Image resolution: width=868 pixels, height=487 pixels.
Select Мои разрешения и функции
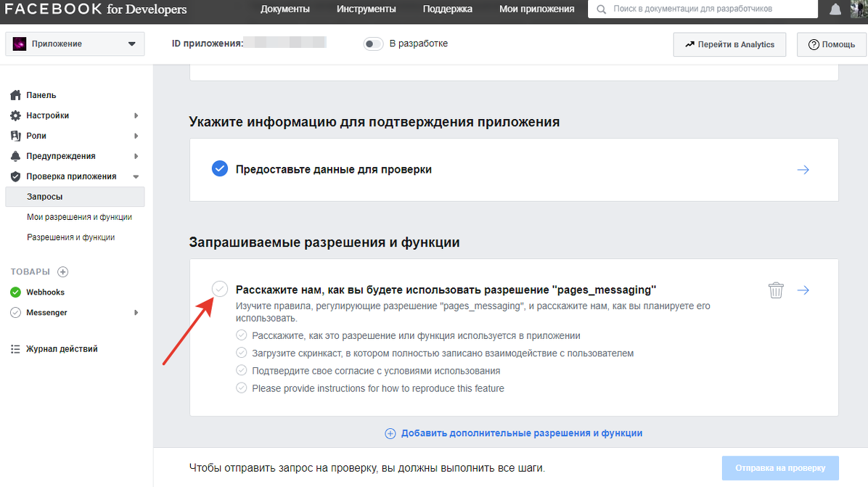pos(79,217)
